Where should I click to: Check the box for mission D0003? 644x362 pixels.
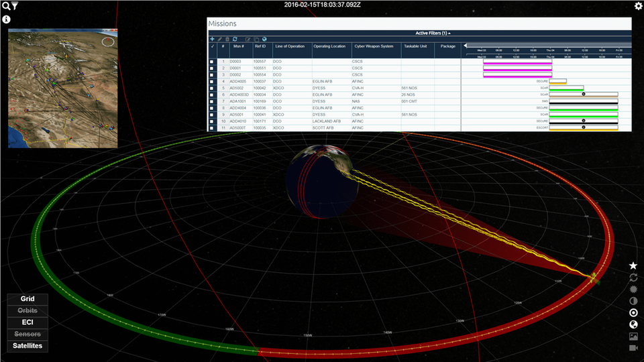pos(213,62)
